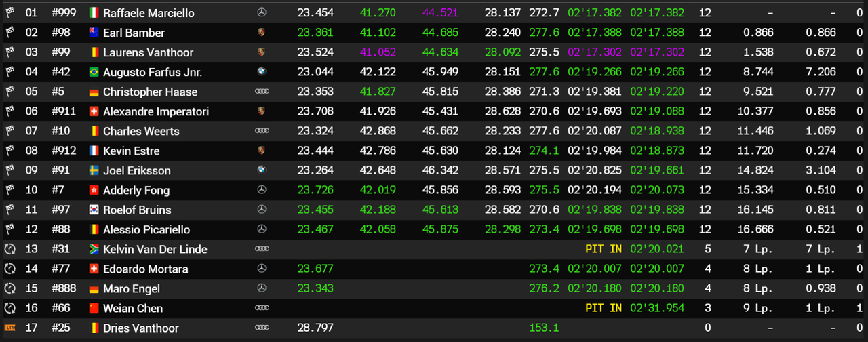The image size is (868, 342).
Task: Click the BMW logo next to Augusto Farfus Jnr.
Action: point(262,72)
